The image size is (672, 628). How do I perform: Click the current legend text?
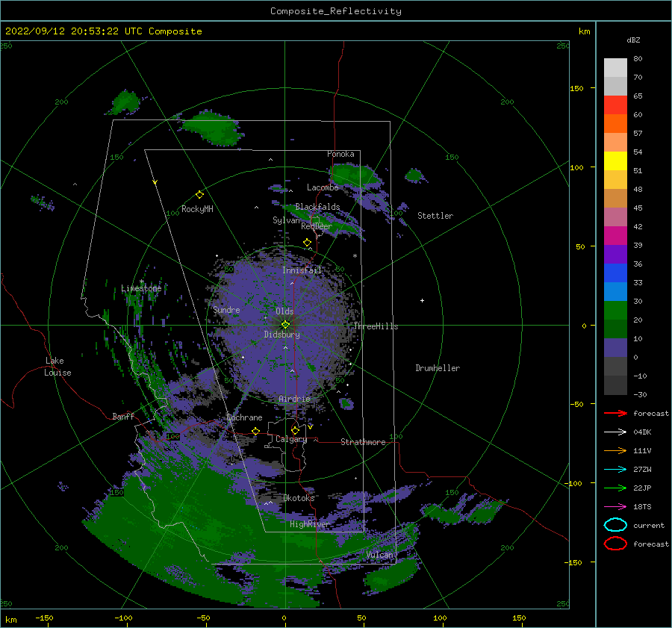tap(649, 525)
